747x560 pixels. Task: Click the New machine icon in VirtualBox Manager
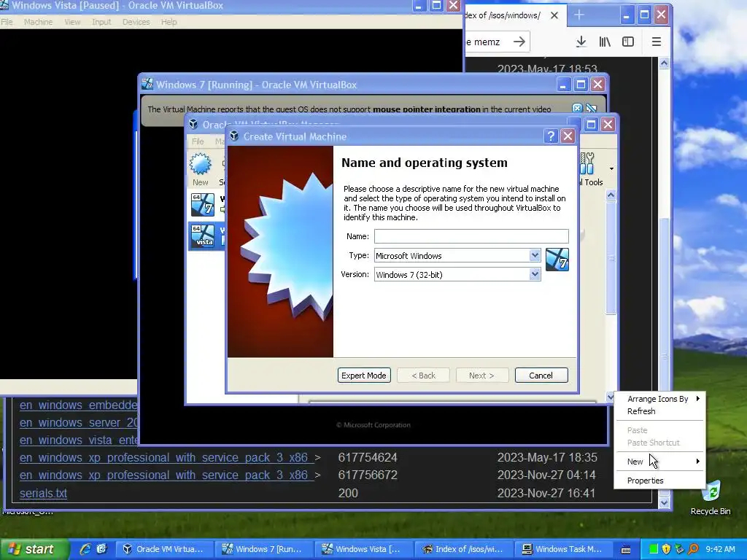point(201,164)
